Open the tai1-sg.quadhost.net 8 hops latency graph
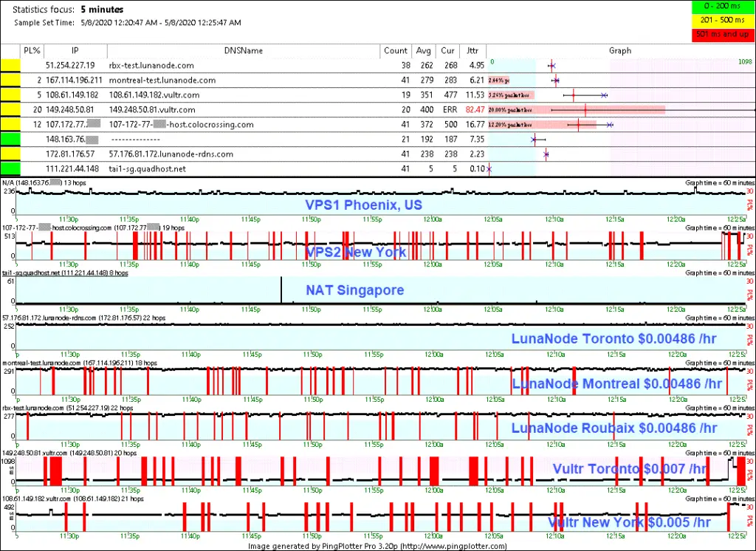 pyautogui.click(x=381, y=291)
